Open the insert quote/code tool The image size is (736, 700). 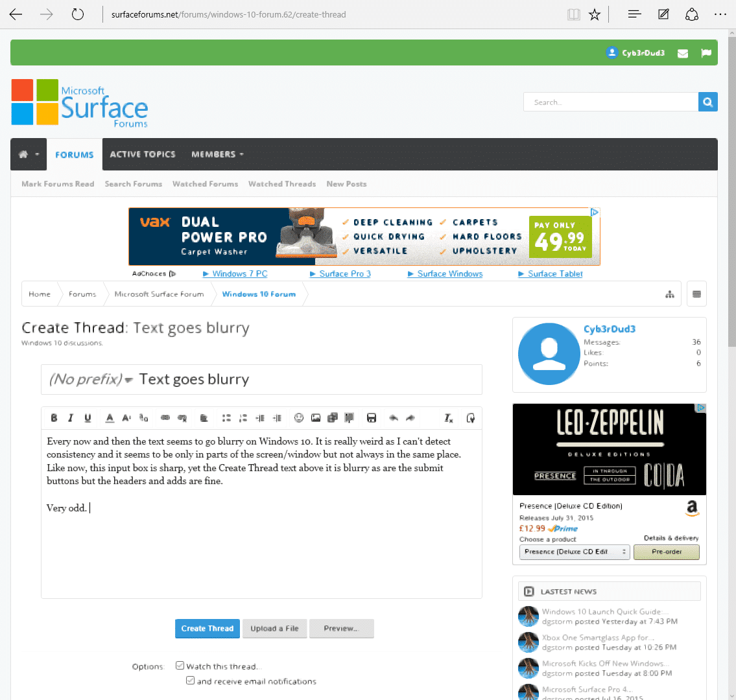[x=350, y=417]
